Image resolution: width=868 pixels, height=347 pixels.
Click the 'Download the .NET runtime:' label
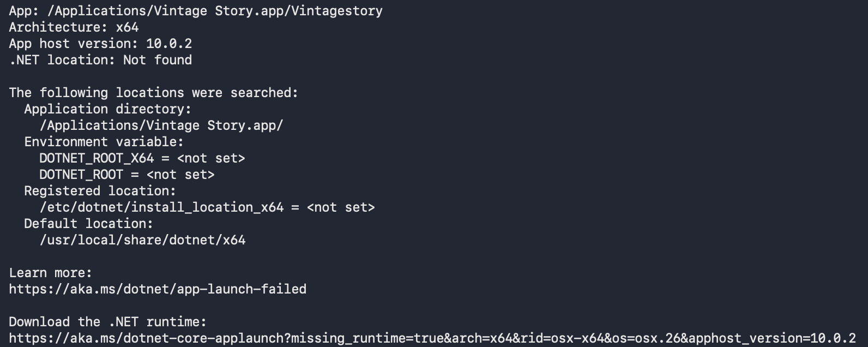[x=108, y=322]
